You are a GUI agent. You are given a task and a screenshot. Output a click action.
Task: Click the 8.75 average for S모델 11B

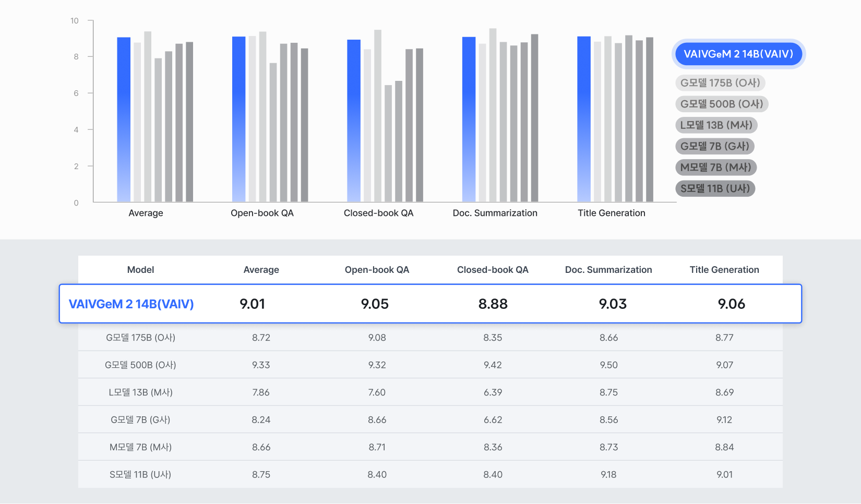pos(261,475)
